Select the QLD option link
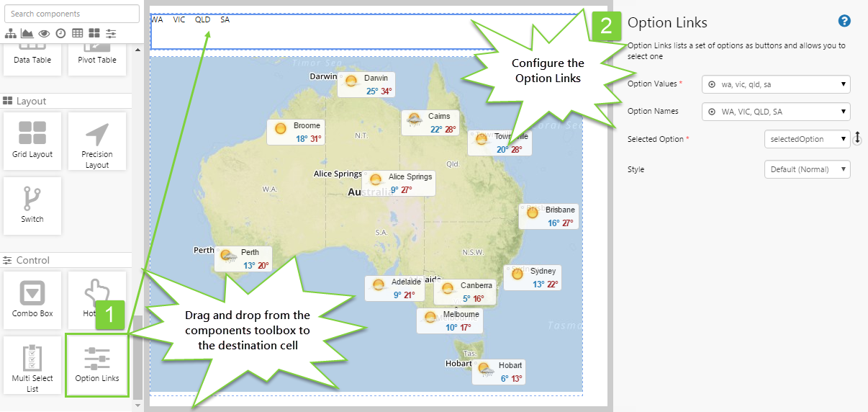868x412 pixels. click(x=202, y=19)
